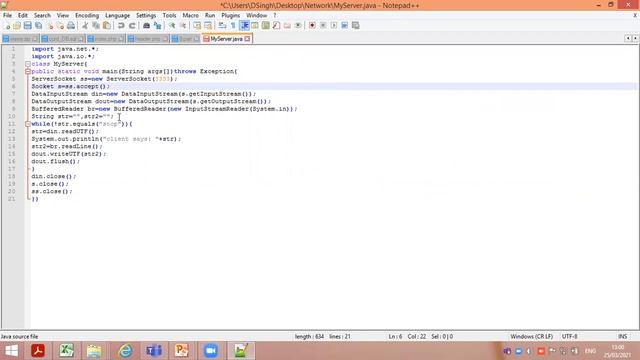
Task: Click the dout.flush() line of code
Action: (x=56, y=161)
